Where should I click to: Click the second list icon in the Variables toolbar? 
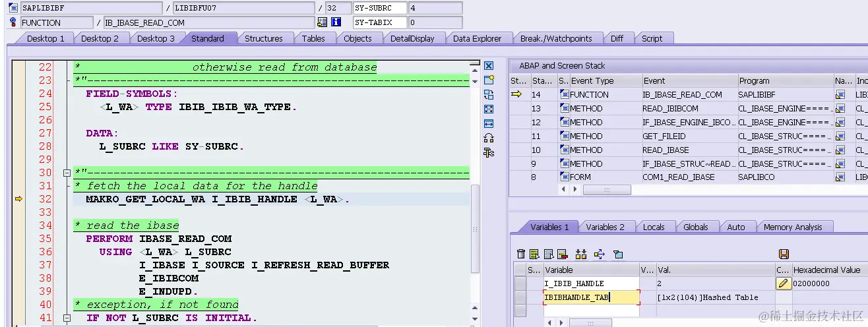point(548,254)
